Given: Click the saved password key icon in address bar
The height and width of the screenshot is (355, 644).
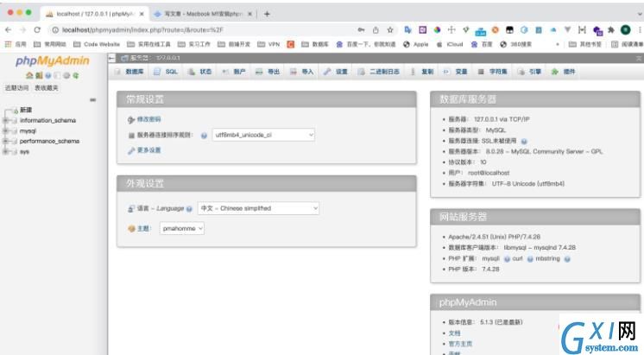Looking at the screenshot, I should [x=361, y=30].
